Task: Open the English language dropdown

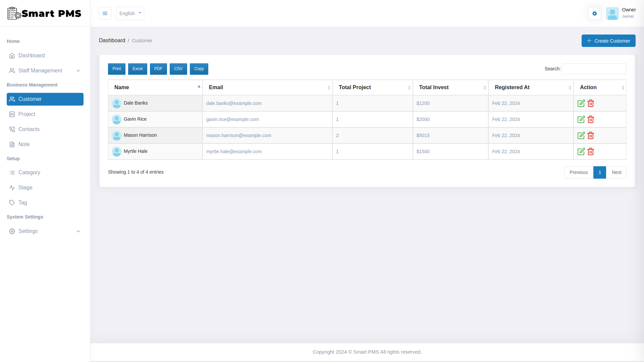Action: tap(130, 13)
